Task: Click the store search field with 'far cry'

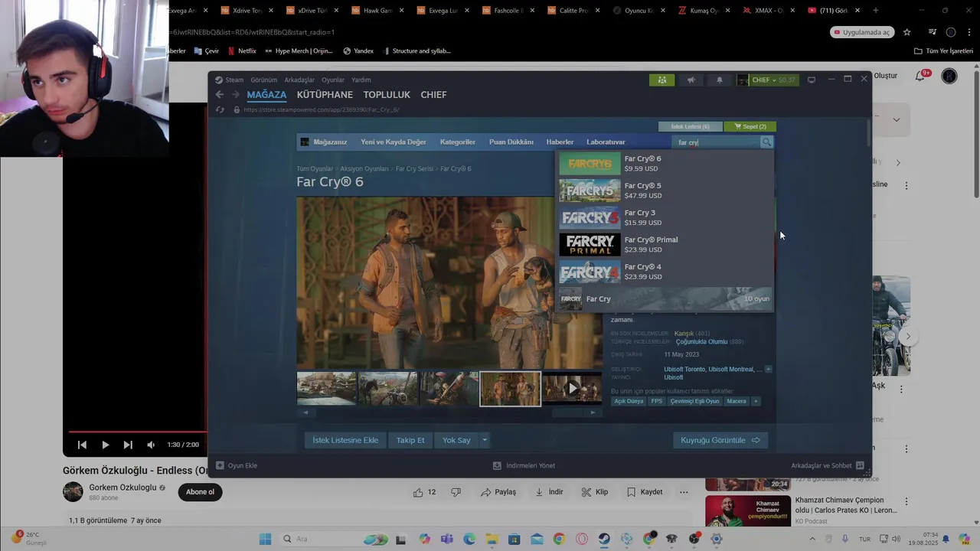Action: 717,142
